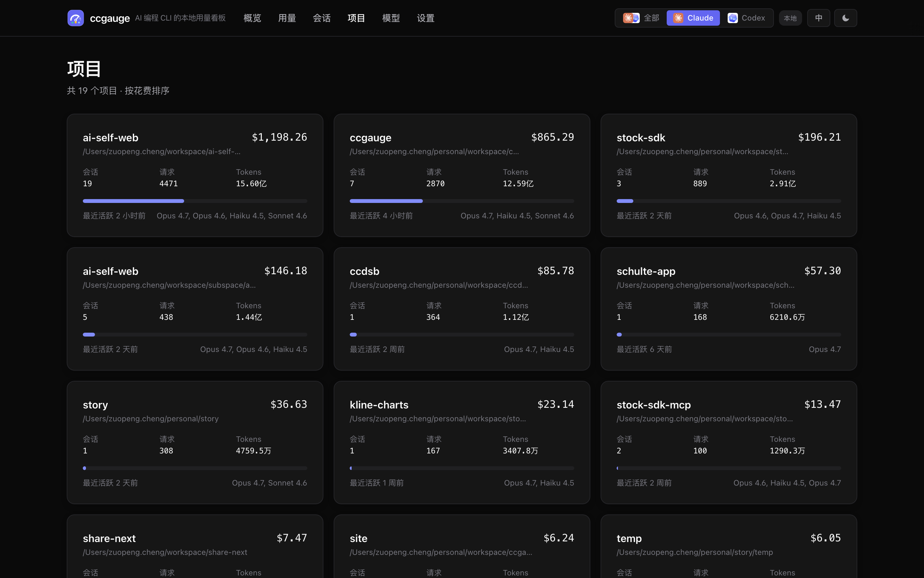Viewport: 924px width, 578px height.
Task: Open the 概览 tab
Action: (x=252, y=18)
